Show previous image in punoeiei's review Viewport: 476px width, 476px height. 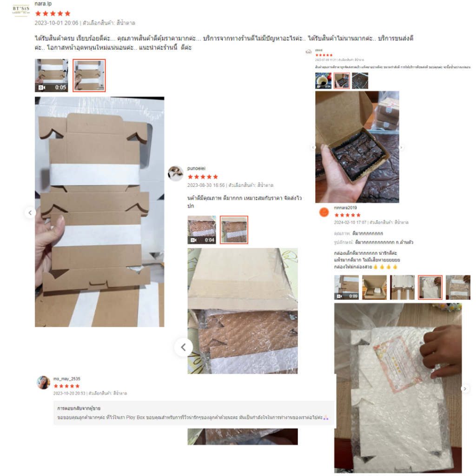point(183,347)
